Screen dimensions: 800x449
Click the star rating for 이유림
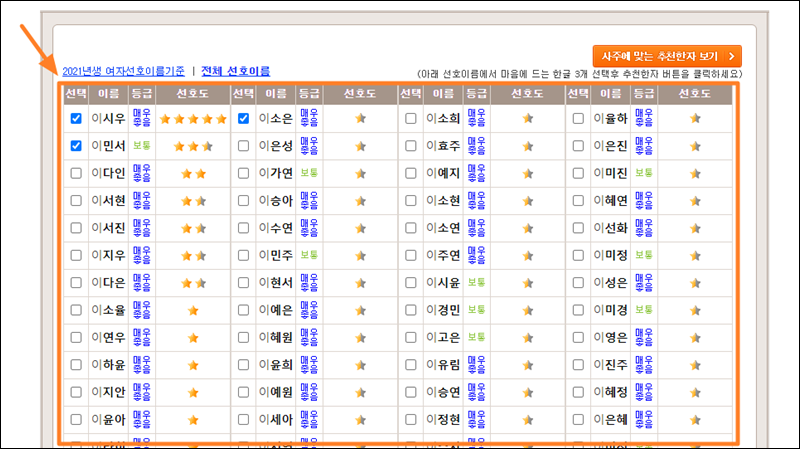point(528,365)
